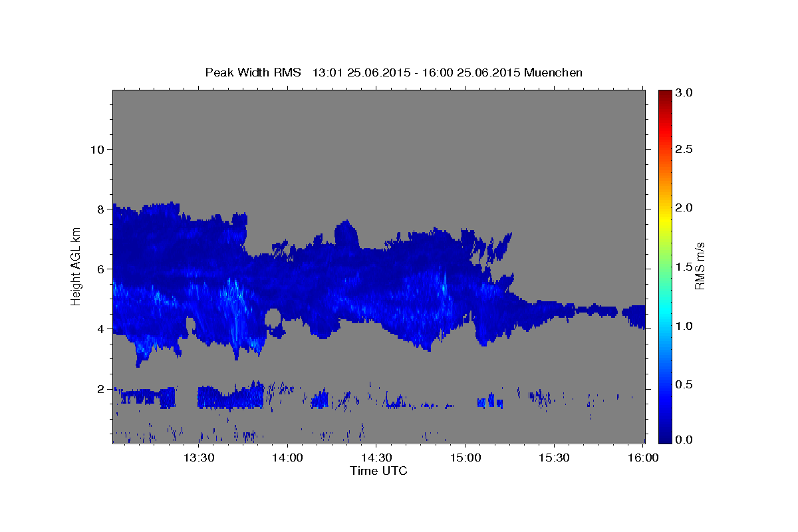The image size is (798, 532).
Task: Click the 15:00 time tick label
Action: pos(465,458)
